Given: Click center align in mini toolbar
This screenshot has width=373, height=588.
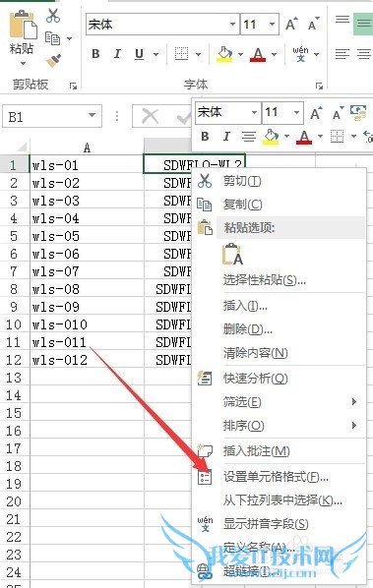Looking at the screenshot, I should 248,136.
